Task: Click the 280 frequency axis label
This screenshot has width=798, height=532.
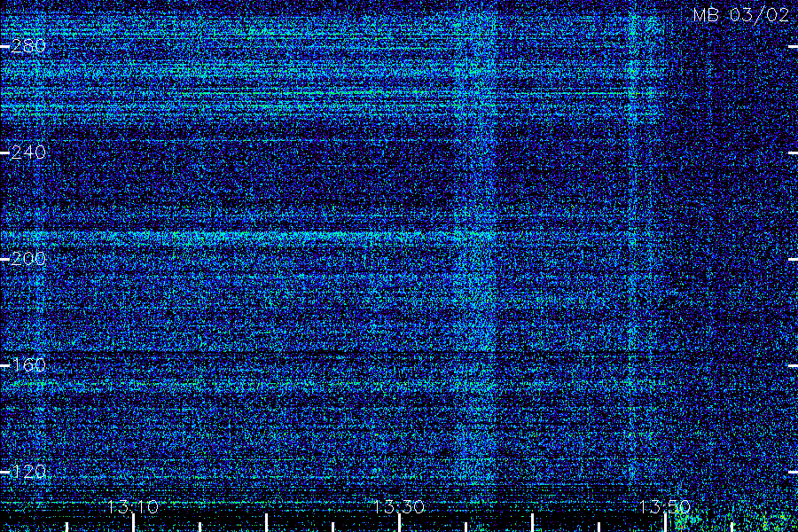Action: point(28,46)
